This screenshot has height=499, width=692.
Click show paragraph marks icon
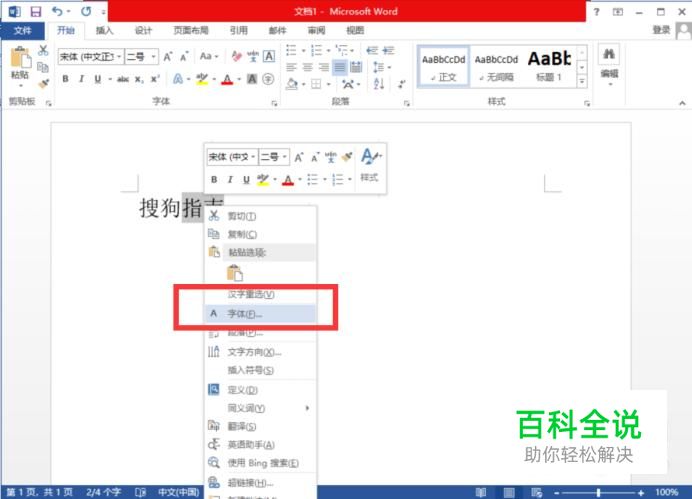coord(401,83)
